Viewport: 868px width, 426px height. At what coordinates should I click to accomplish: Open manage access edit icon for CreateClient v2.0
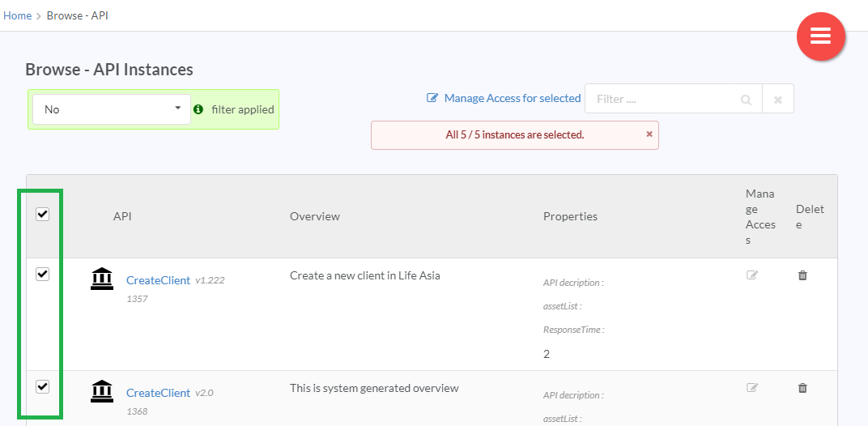point(751,387)
